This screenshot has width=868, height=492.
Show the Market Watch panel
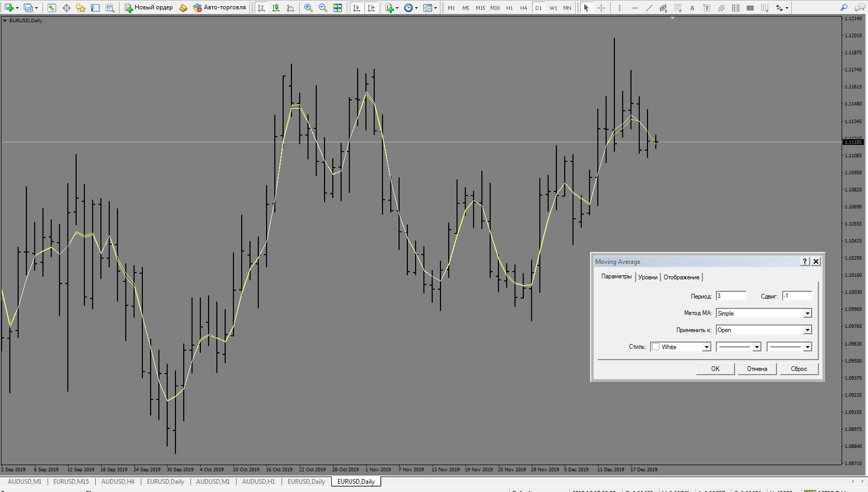pos(51,8)
